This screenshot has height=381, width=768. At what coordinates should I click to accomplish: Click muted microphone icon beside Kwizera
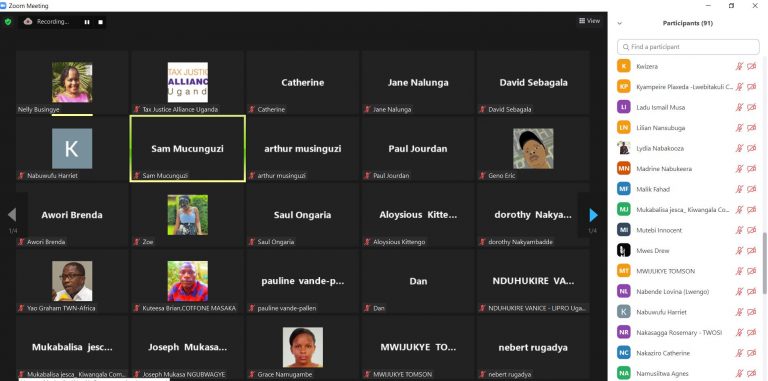pyautogui.click(x=739, y=66)
